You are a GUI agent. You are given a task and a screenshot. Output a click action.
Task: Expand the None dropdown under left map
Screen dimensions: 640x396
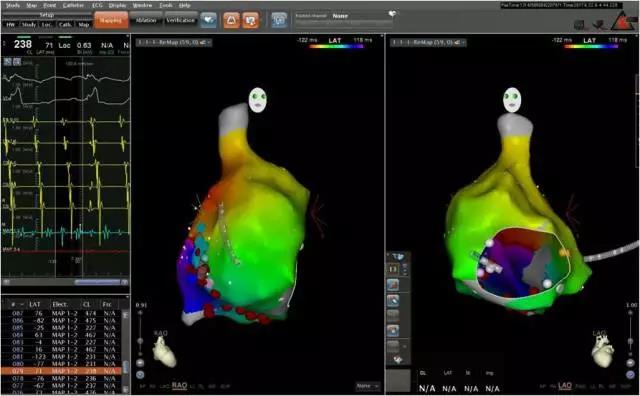click(367, 386)
